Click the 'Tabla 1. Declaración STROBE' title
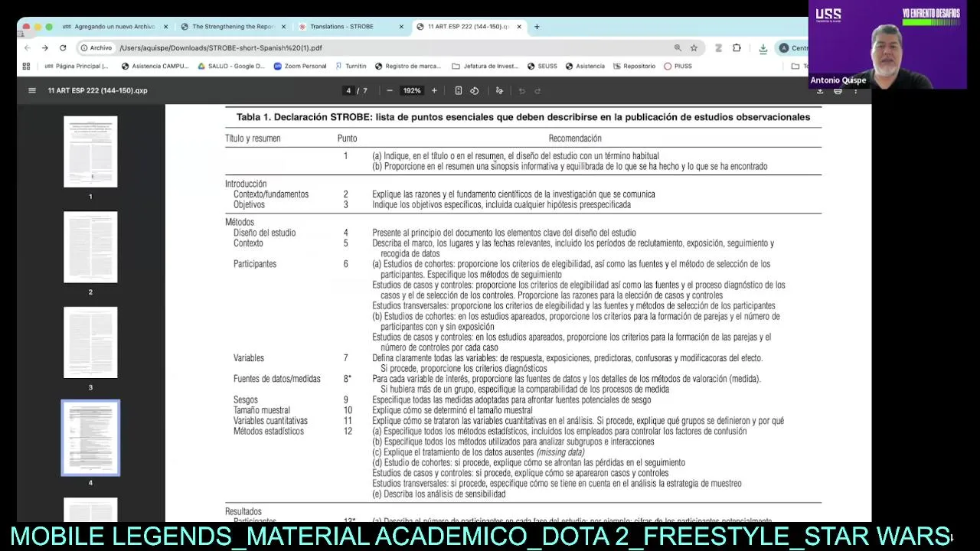This screenshot has width=980, height=551. (523, 117)
